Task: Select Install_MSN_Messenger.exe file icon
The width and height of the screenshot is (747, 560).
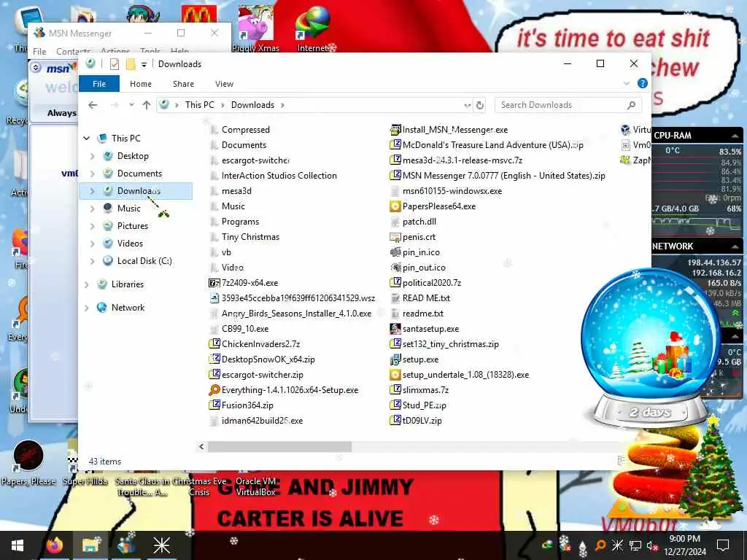Action: click(x=395, y=130)
